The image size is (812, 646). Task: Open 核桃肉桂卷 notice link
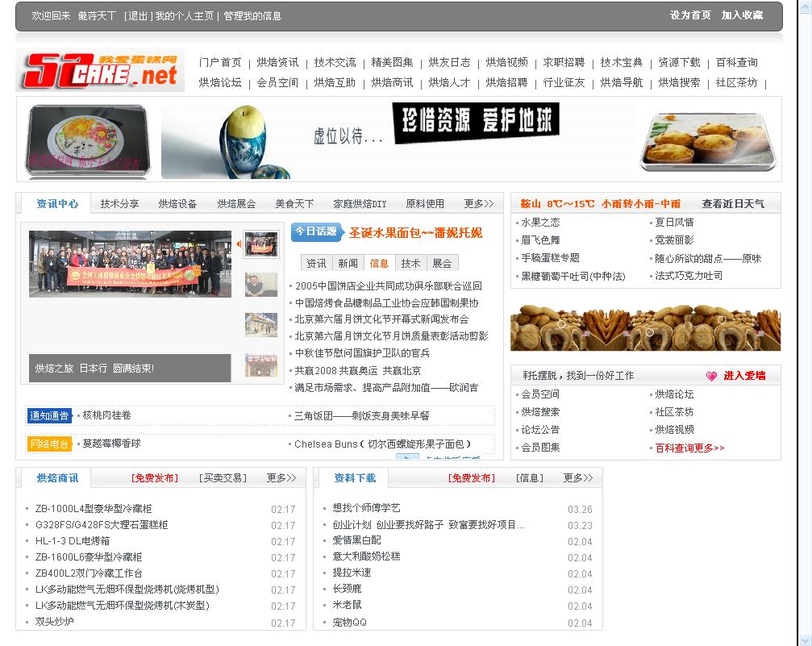(x=106, y=415)
